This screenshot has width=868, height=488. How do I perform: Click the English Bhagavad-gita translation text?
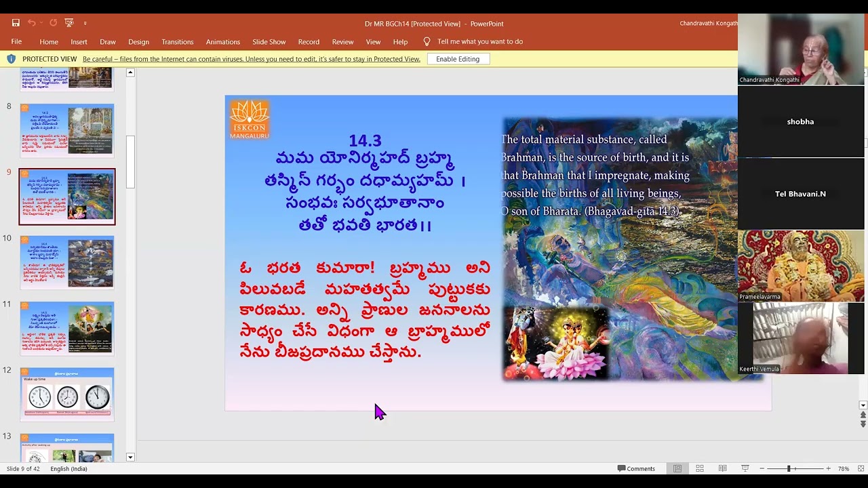595,175
